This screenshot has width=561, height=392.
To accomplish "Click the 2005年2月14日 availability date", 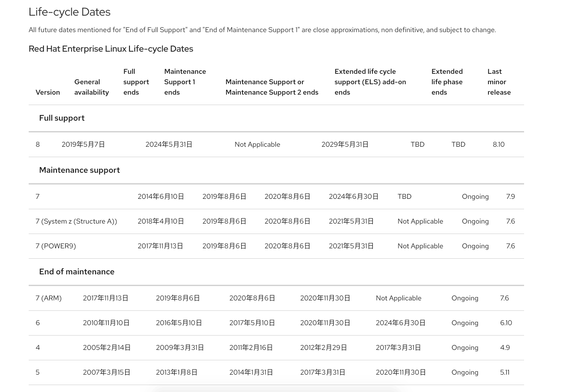I will pos(107,348).
